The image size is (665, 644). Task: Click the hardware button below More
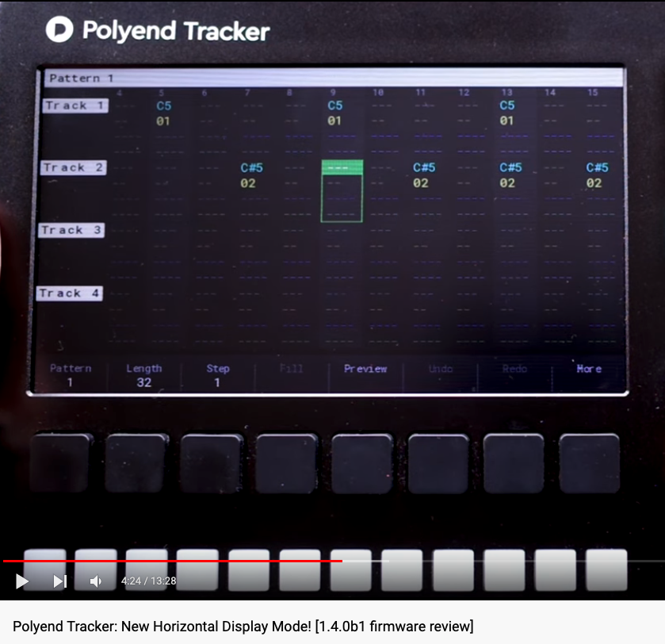click(589, 463)
